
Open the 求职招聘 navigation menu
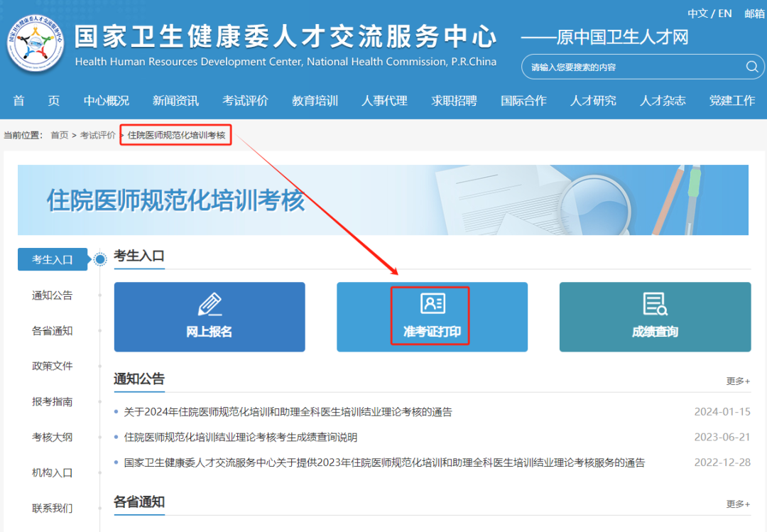click(x=454, y=100)
